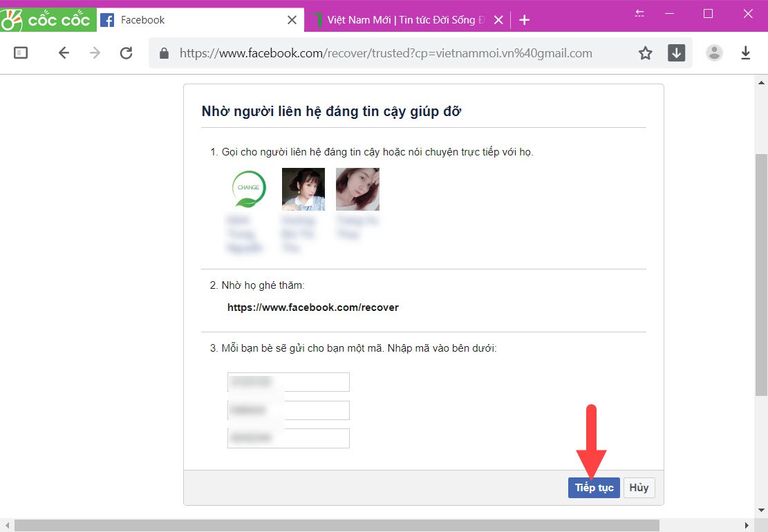768x532 pixels.
Task: Click the scroll right arrow
Action: 747,526
